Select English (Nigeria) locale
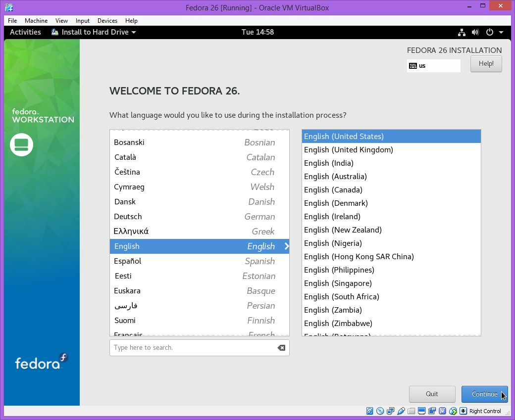Screen dimensions: 515x420 (x=391, y=243)
